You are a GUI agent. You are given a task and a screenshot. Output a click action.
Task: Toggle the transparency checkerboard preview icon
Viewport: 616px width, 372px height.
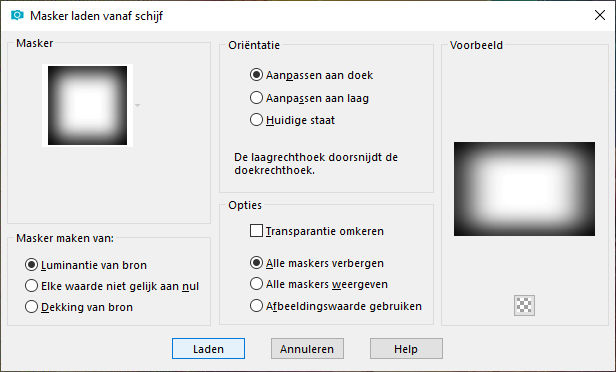(524, 305)
